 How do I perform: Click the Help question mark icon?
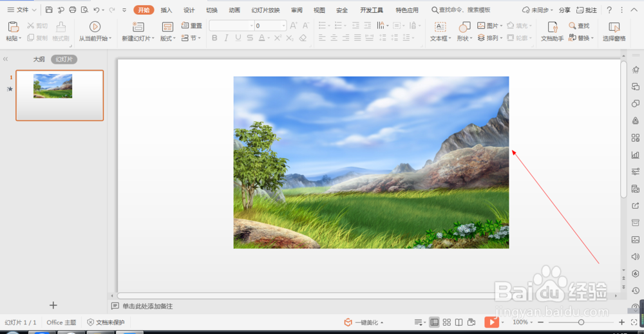tap(609, 10)
